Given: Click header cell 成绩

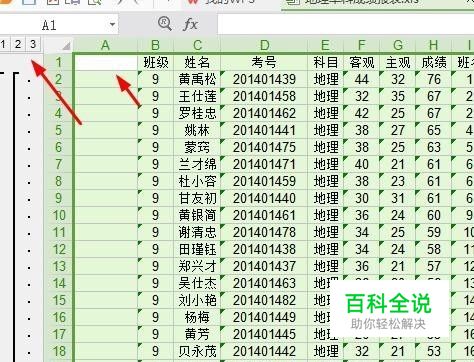Looking at the screenshot, I should click(434, 62).
